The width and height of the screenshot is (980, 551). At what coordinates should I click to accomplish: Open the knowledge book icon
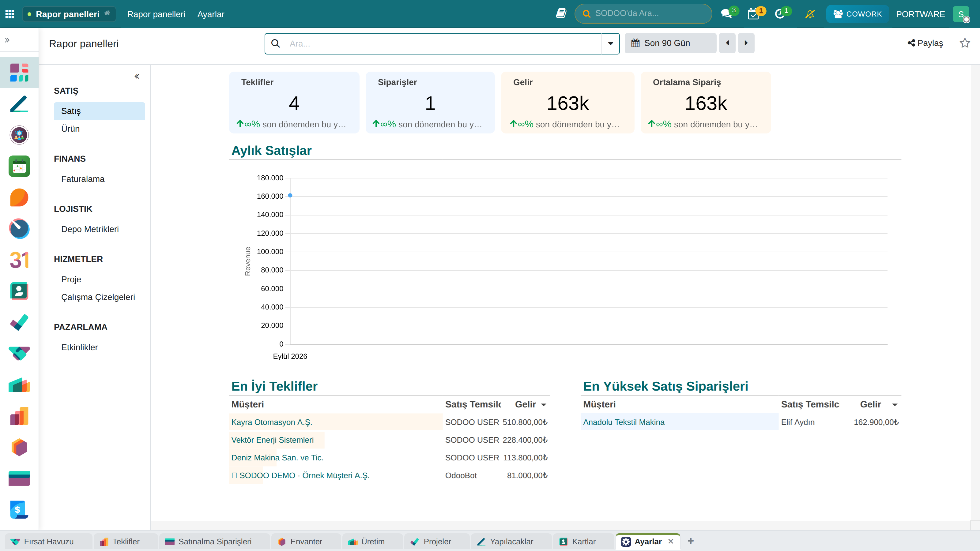[561, 14]
